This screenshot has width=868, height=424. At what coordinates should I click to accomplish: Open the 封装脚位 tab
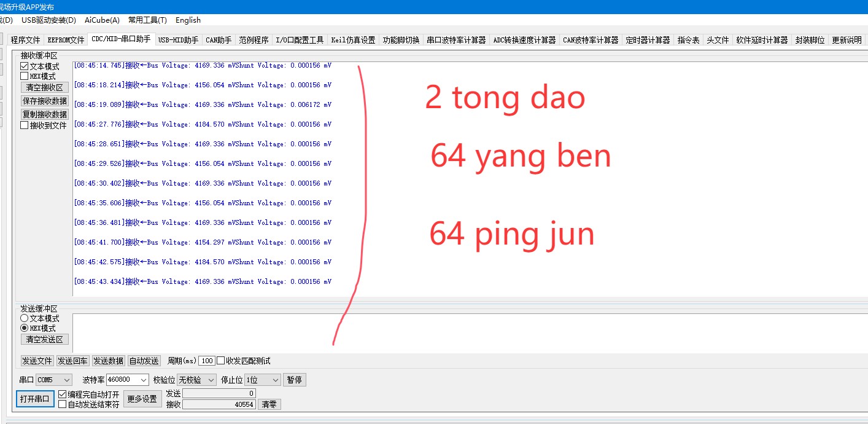point(810,40)
